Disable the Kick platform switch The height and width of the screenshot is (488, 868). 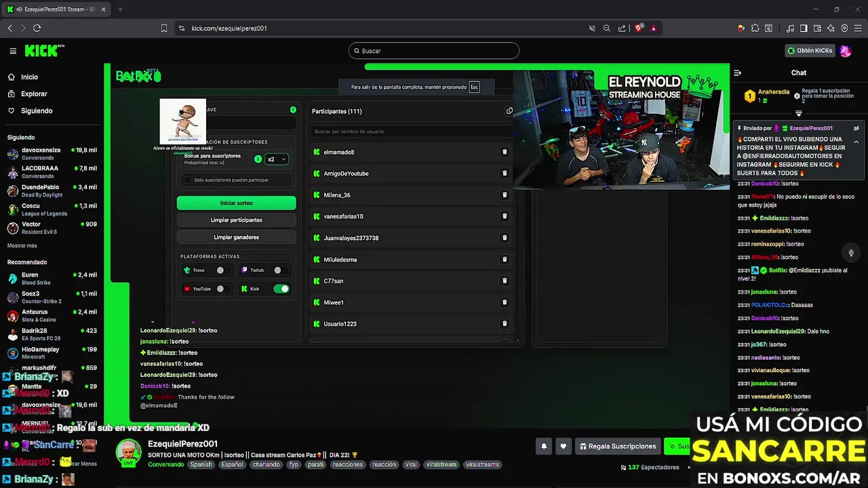coord(281,289)
